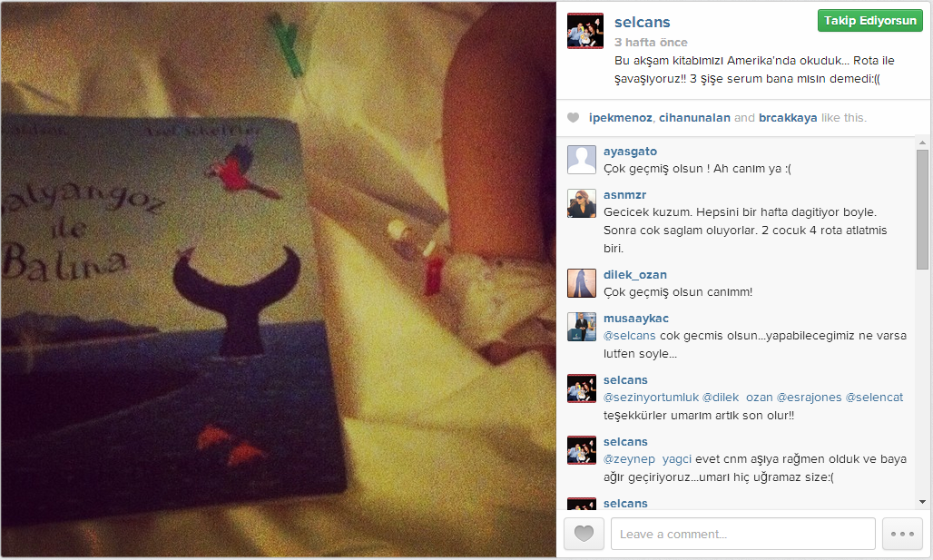This screenshot has width=933, height=560.
Task: Click the comments scrollbar up arrow
Action: tap(922, 142)
